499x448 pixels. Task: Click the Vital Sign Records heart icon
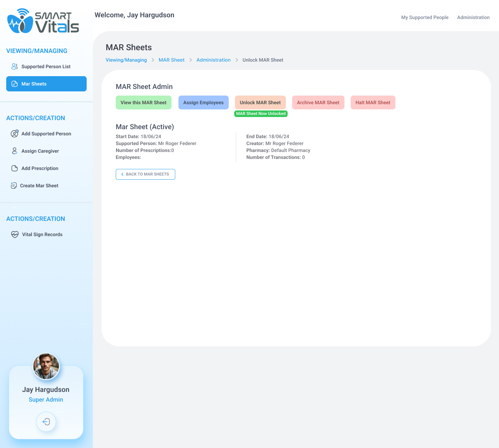pyautogui.click(x=15, y=234)
